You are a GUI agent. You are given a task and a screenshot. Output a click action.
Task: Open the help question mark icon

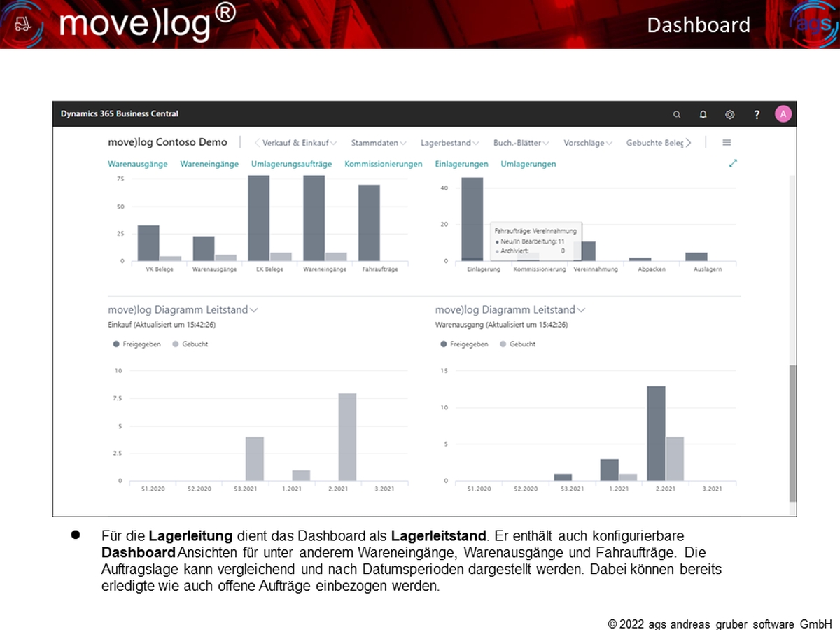757,114
